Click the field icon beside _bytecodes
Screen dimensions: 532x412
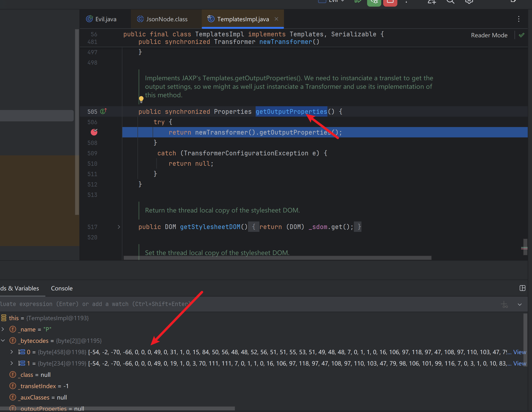click(x=13, y=340)
